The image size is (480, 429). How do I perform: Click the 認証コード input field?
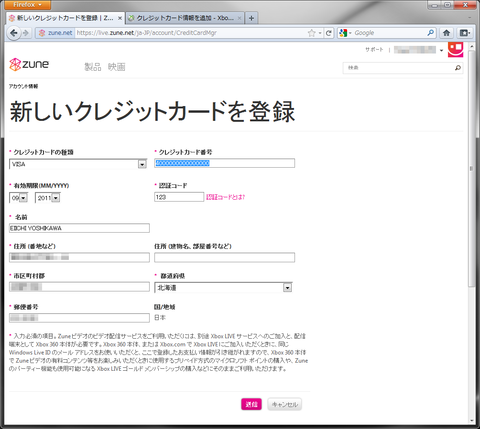tap(179, 197)
